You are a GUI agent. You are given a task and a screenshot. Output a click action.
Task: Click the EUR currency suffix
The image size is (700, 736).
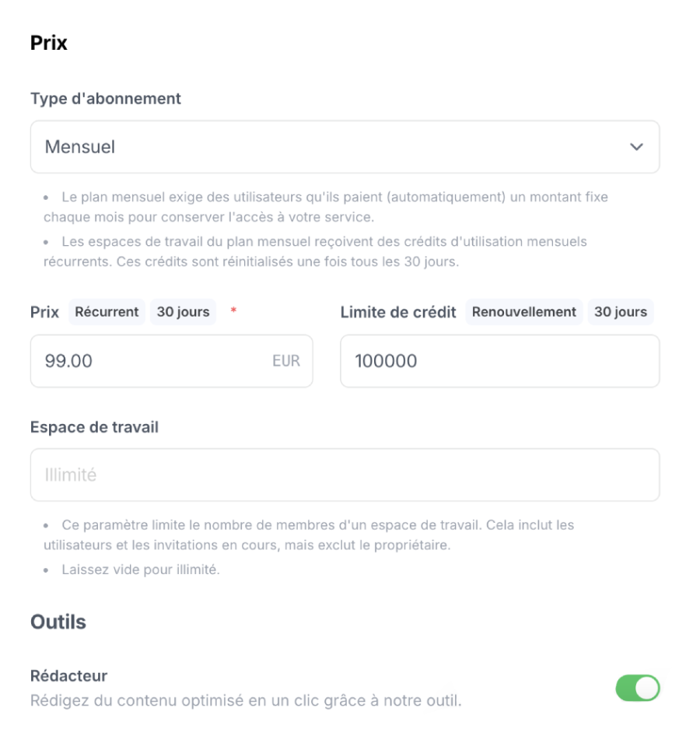[285, 361]
